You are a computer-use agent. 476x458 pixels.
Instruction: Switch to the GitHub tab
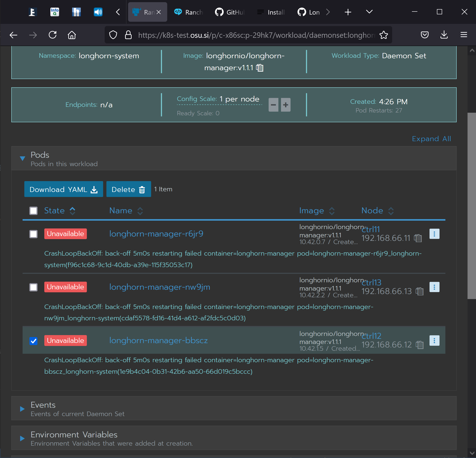(x=230, y=12)
